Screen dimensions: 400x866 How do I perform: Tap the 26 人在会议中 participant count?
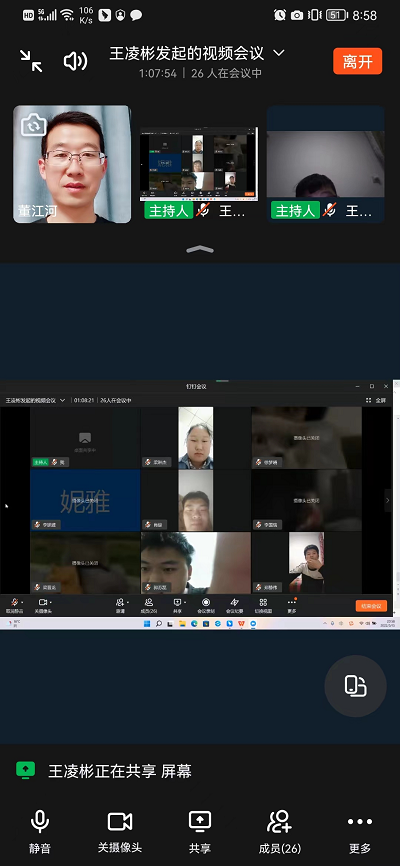[227, 73]
